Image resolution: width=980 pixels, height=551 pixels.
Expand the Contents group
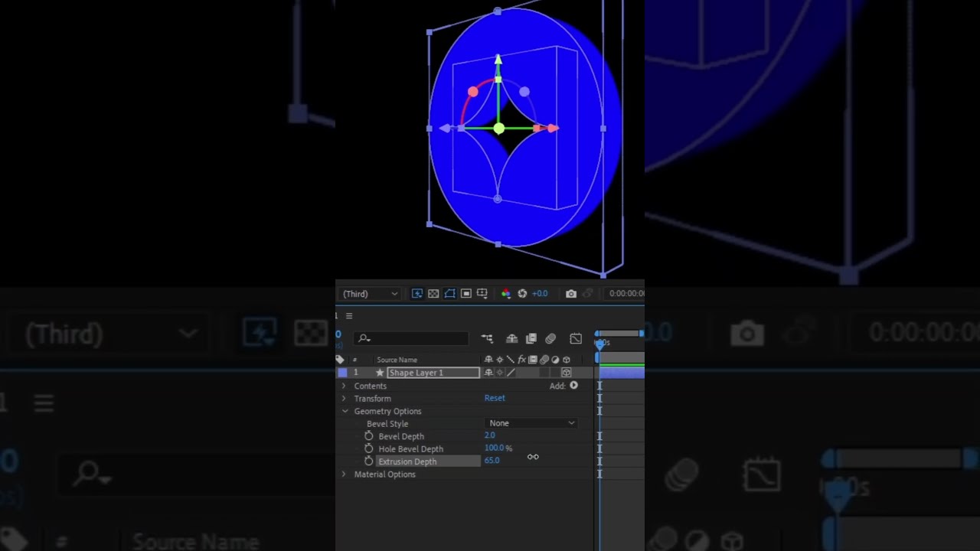tap(344, 386)
